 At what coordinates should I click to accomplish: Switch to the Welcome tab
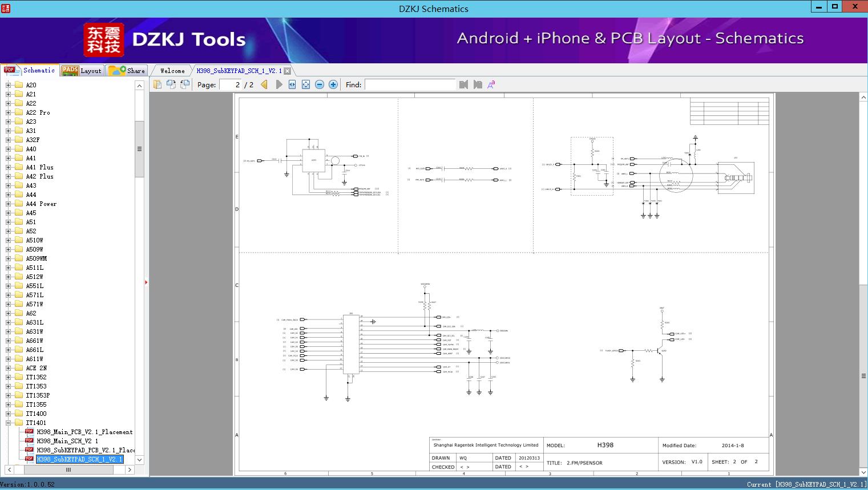pos(172,71)
